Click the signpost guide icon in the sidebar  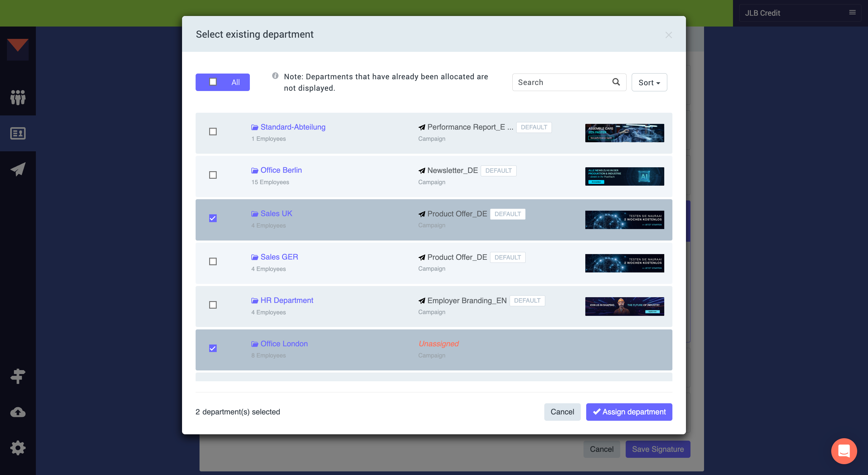coord(18,376)
